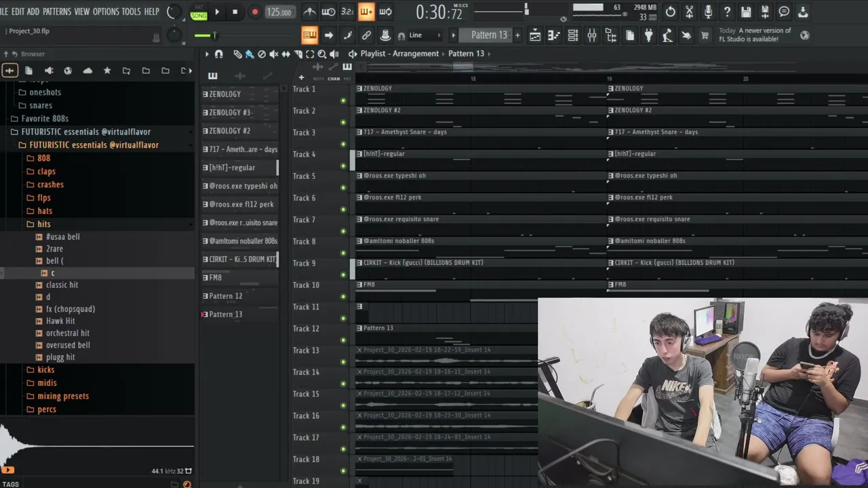This screenshot has width=868, height=488.
Task: Click the chat bubble icon in top toolbar
Action: [x=784, y=12]
